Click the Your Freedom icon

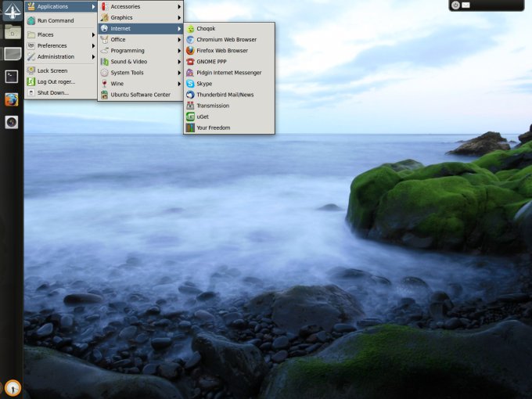pyautogui.click(x=190, y=128)
